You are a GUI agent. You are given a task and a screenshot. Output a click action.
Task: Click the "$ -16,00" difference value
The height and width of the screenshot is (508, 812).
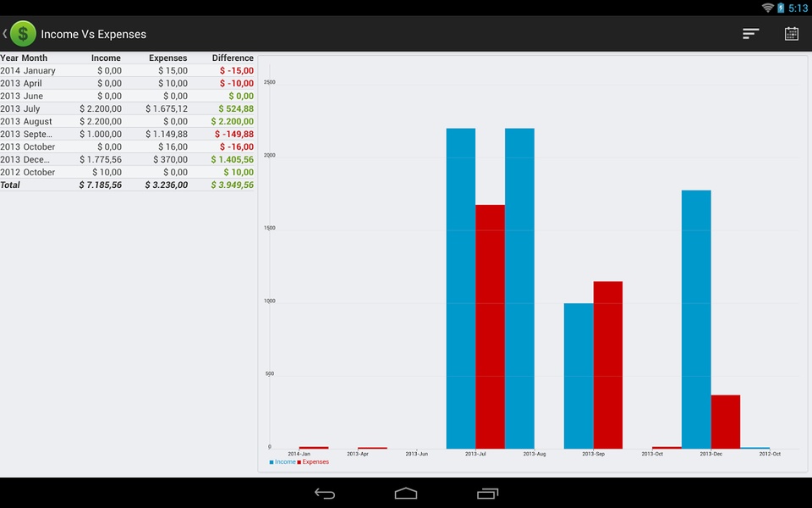point(237,146)
